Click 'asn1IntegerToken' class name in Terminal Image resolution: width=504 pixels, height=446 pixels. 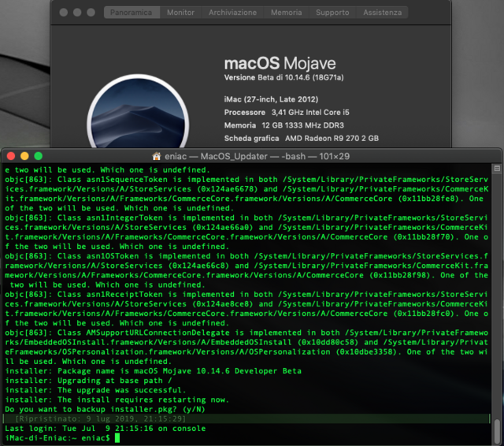[x=124, y=217]
